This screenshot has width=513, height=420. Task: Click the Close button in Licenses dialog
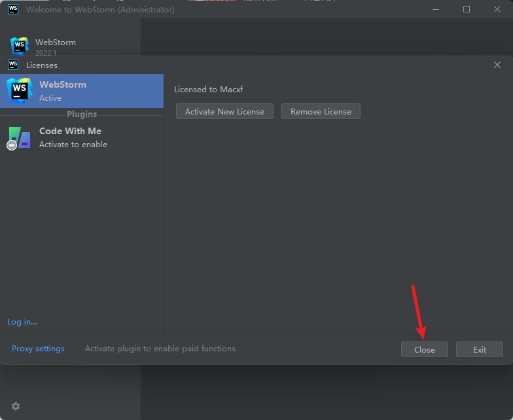click(x=424, y=349)
